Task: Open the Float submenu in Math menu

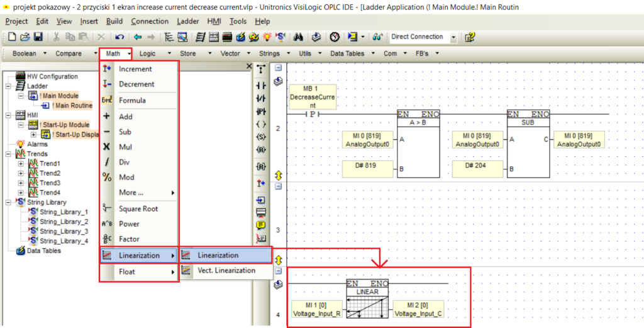Action: pos(139,272)
